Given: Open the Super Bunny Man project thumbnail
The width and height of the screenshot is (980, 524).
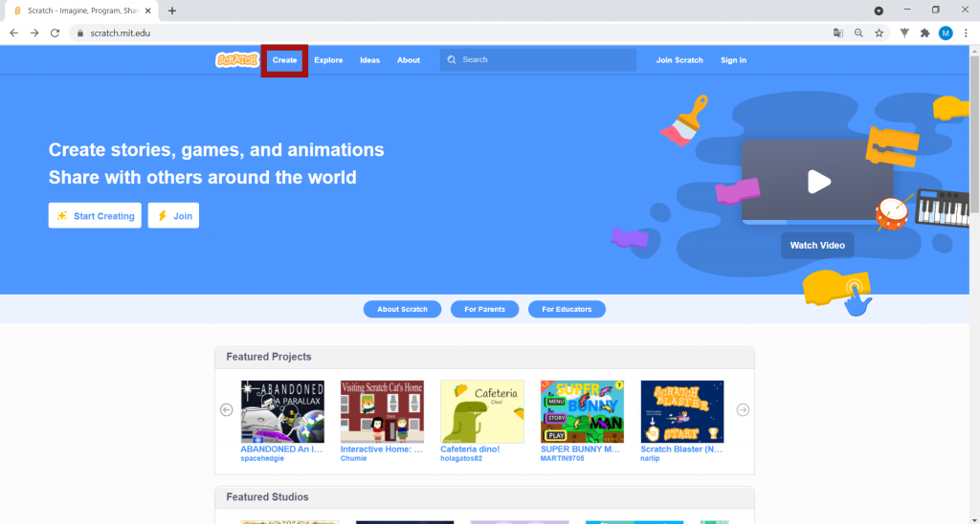Looking at the screenshot, I should click(x=582, y=411).
